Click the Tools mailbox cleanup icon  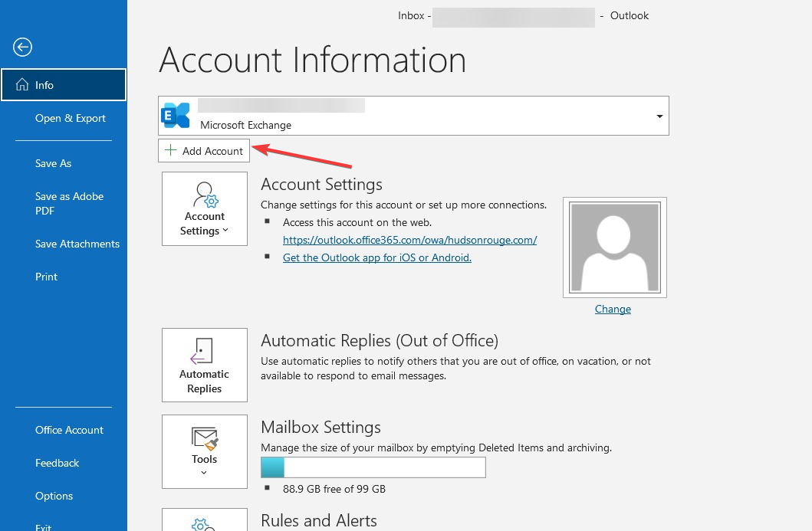pyautogui.click(x=205, y=439)
